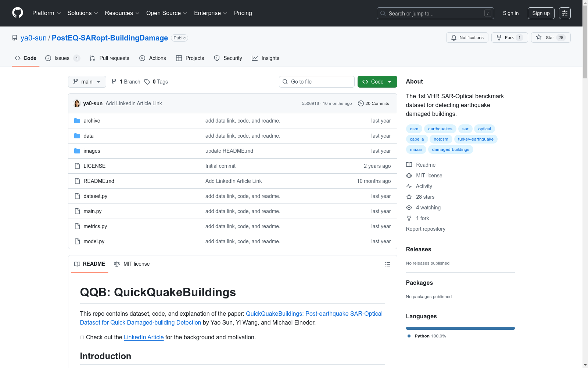The height and width of the screenshot is (368, 588).
Task: Open the command palette icon in header
Action: (x=565, y=13)
